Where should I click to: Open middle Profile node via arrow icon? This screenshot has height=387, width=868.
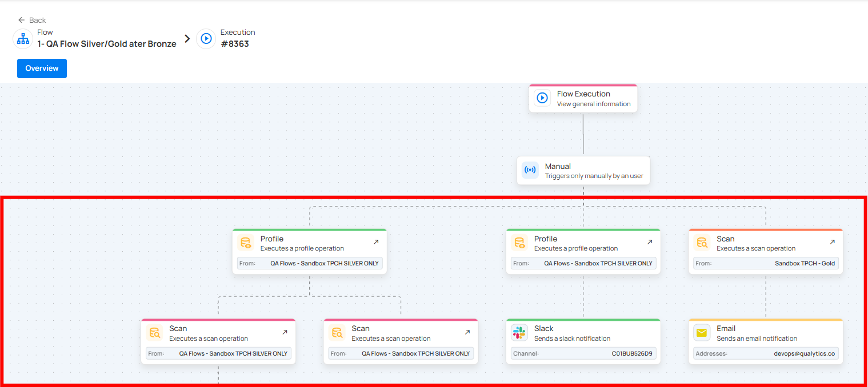click(650, 242)
